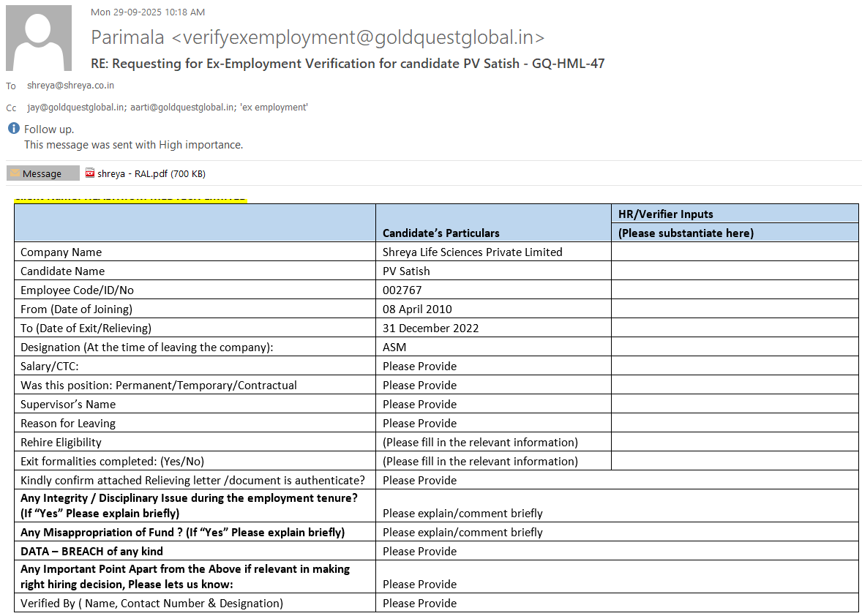Click the HR input cell for Rehire Eligibility
Viewport: 862px width, 616px height.
pos(734,442)
